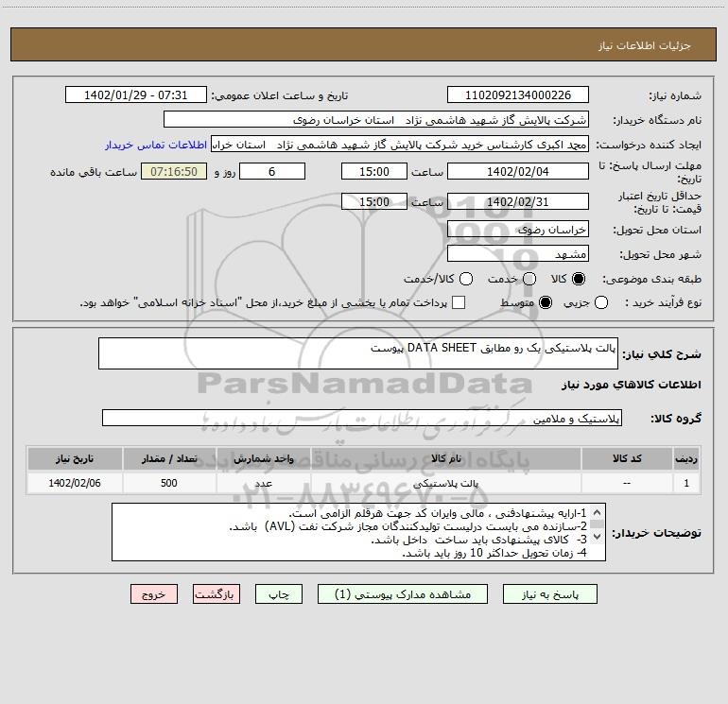Select the خدمت radio button

pos(529,279)
